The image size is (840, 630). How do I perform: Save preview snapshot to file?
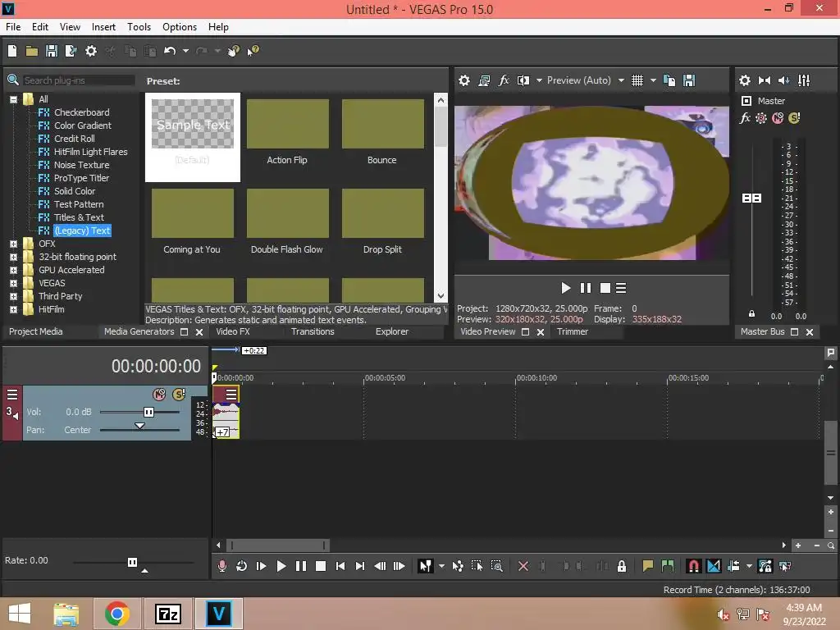coord(689,80)
